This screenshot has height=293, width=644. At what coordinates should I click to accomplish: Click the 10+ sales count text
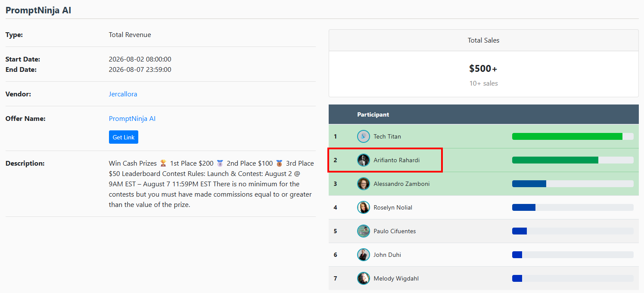[484, 83]
